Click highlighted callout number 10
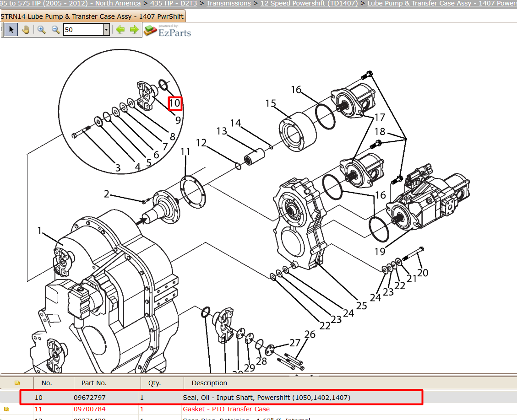The width and height of the screenshot is (517, 420). 175,103
